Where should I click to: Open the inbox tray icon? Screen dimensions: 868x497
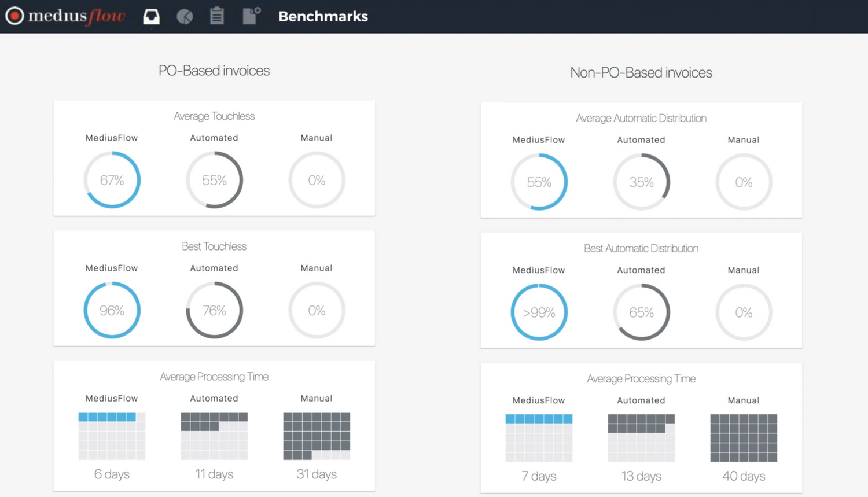pos(151,16)
